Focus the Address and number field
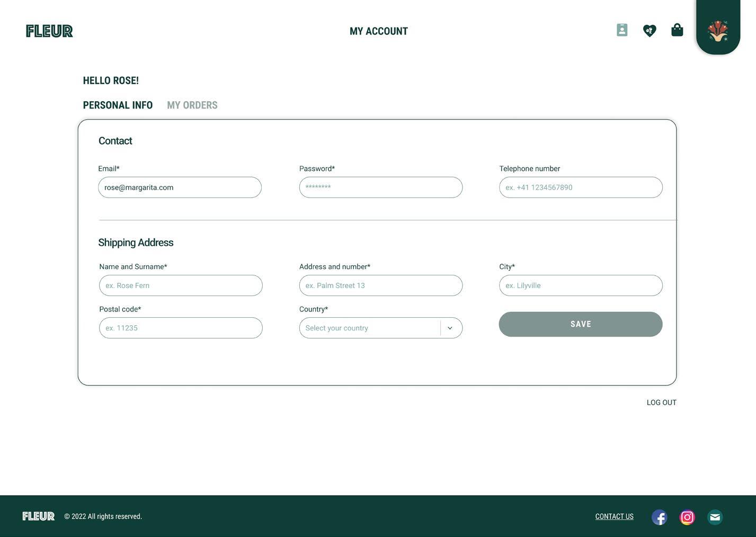 (x=381, y=285)
